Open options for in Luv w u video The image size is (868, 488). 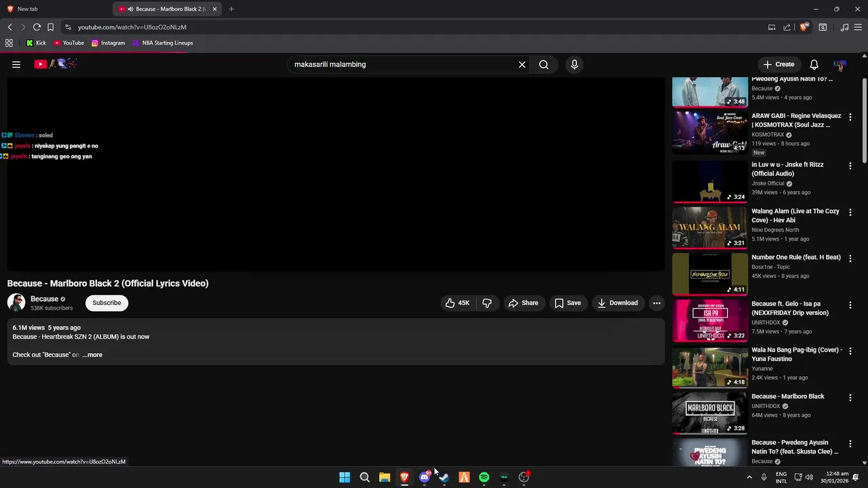(x=850, y=166)
